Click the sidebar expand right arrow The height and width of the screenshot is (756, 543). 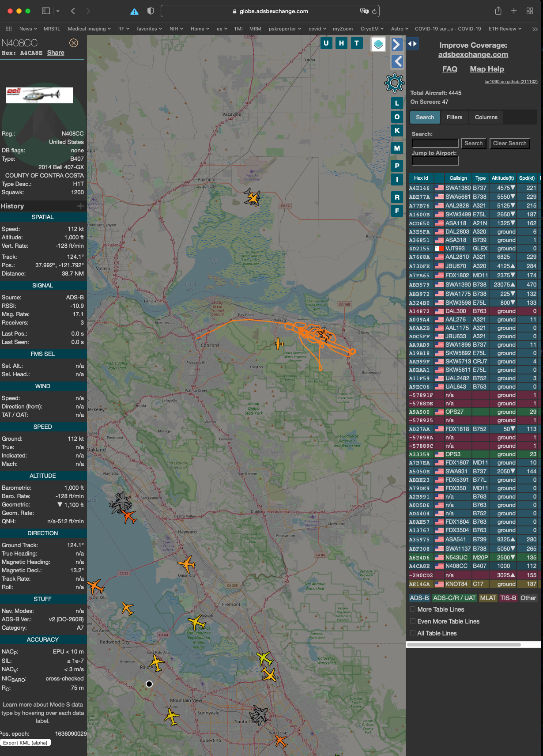point(397,44)
